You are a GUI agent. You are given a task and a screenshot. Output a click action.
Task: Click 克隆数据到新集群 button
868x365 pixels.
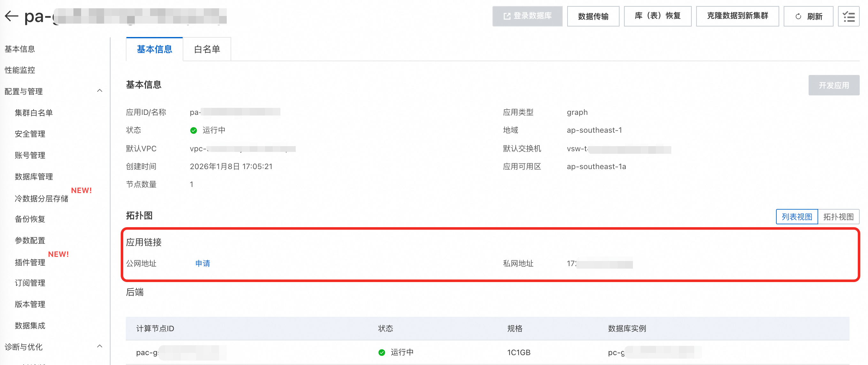pyautogui.click(x=737, y=16)
